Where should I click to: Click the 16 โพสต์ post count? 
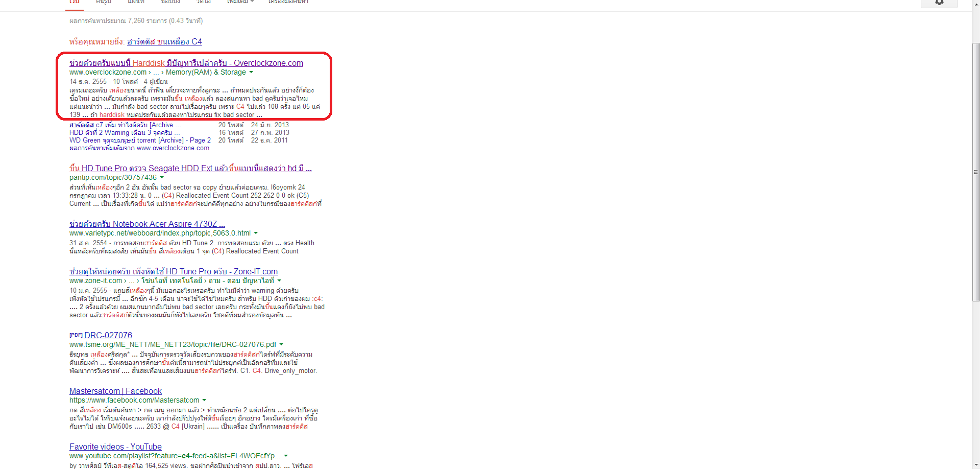coord(231,133)
